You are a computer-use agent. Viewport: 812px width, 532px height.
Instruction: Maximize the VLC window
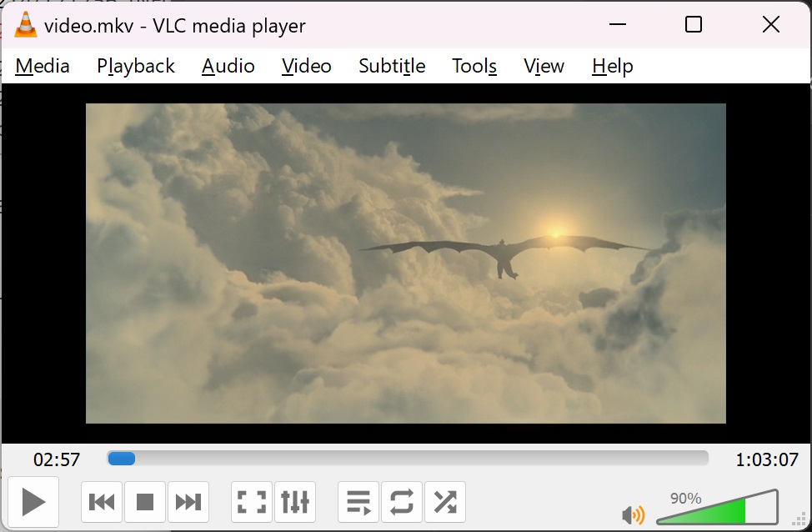tap(694, 24)
